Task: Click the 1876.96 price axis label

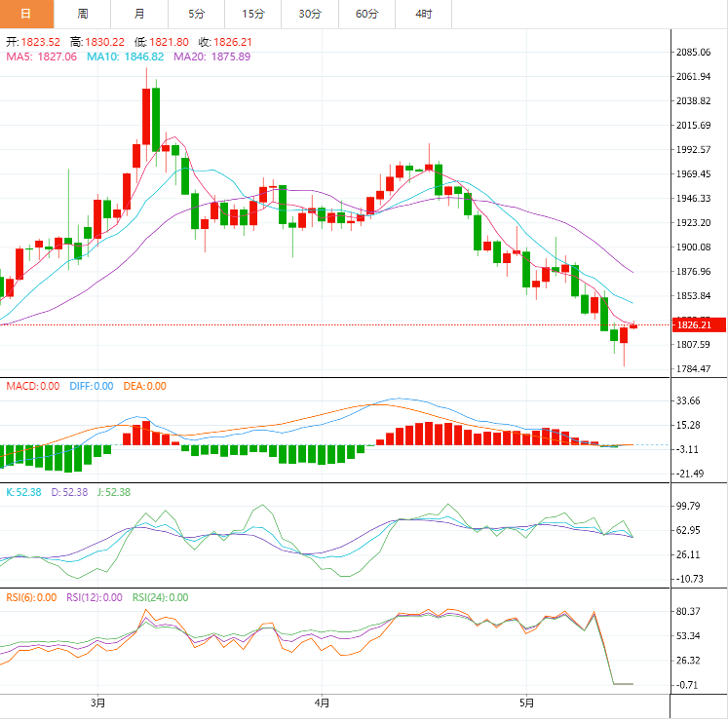Action: (694, 272)
